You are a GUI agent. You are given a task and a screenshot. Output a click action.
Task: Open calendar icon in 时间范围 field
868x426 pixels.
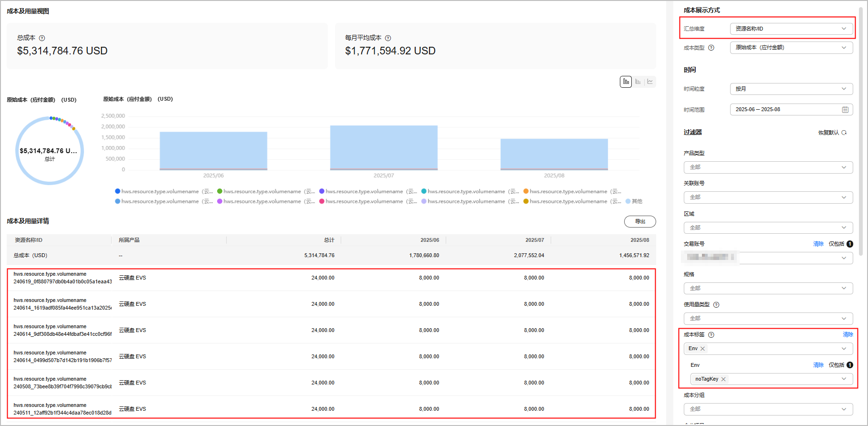coord(845,110)
